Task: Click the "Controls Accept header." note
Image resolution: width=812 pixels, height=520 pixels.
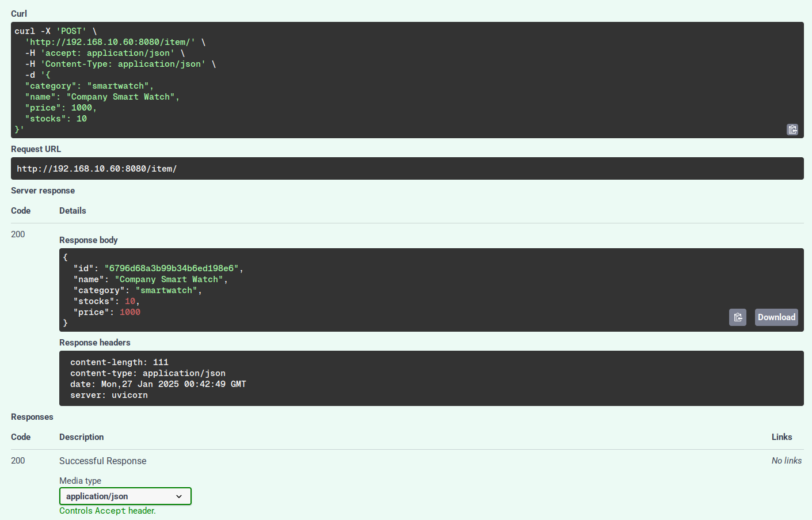Action: (x=108, y=511)
